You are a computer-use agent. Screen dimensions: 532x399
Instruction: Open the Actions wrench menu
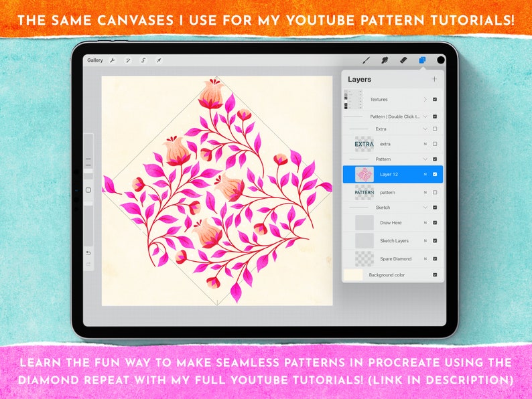(113, 60)
